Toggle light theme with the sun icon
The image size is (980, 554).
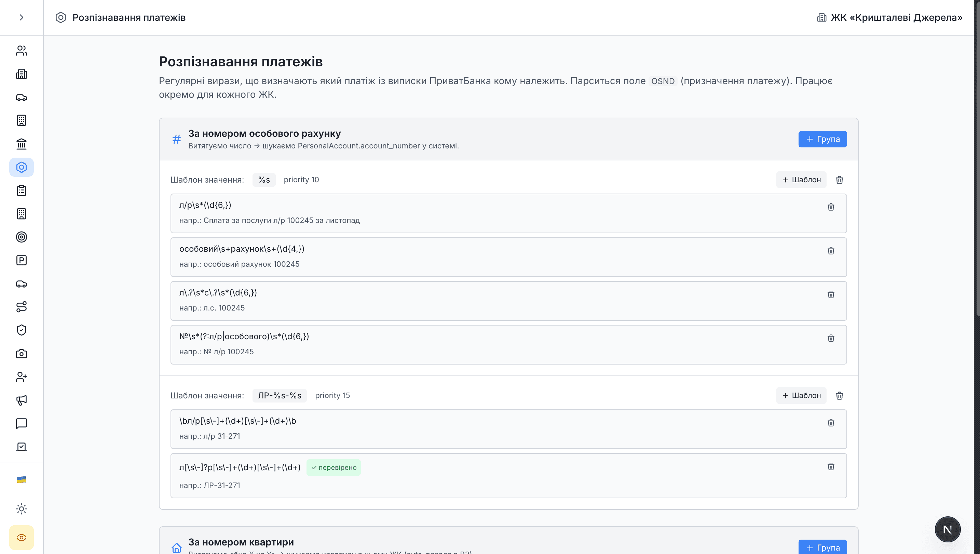(x=21, y=509)
